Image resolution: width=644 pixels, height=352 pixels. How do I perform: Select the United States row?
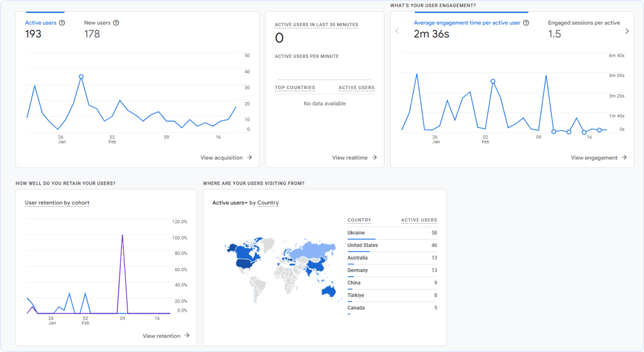point(392,245)
